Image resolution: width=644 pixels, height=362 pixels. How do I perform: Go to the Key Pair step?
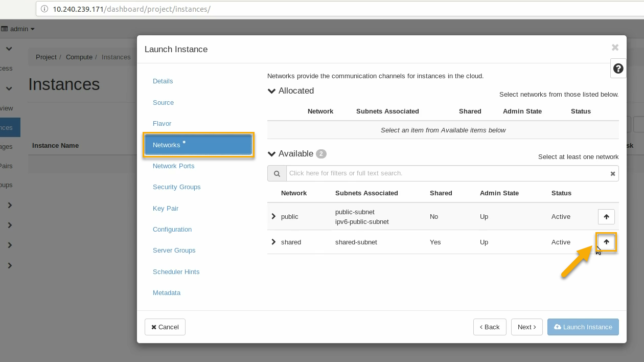(x=165, y=209)
